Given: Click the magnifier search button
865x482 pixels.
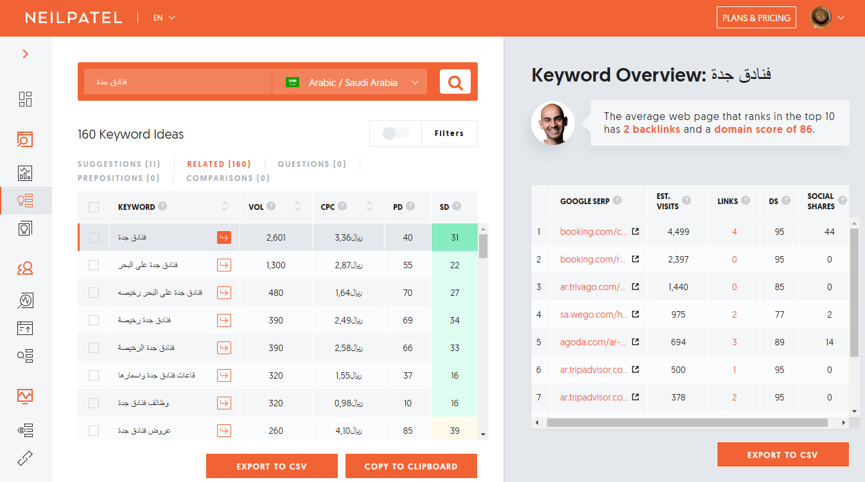Looking at the screenshot, I should coord(455,82).
